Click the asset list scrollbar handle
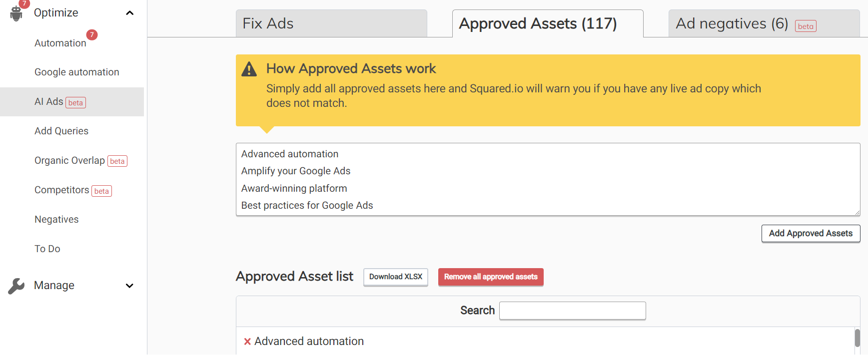 (x=857, y=338)
